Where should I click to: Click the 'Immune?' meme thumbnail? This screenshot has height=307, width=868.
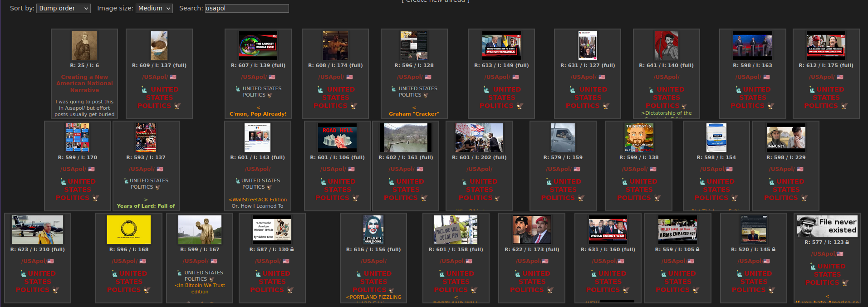point(786,137)
